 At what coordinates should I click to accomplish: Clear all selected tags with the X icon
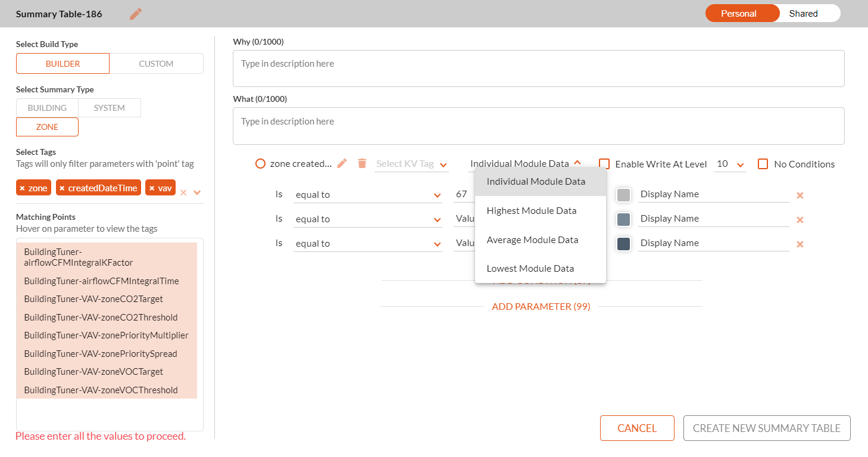coord(183,192)
